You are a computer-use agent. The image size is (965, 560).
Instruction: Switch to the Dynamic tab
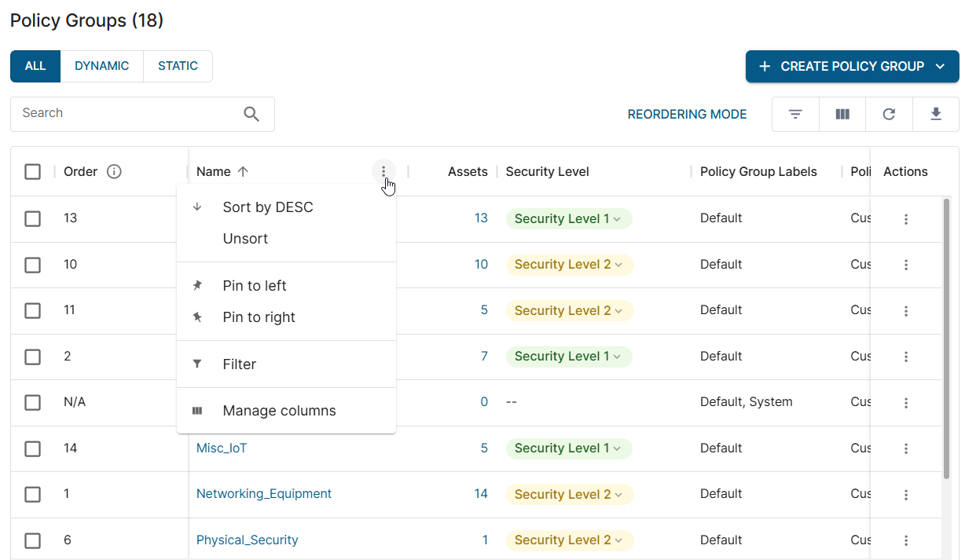pyautogui.click(x=101, y=67)
